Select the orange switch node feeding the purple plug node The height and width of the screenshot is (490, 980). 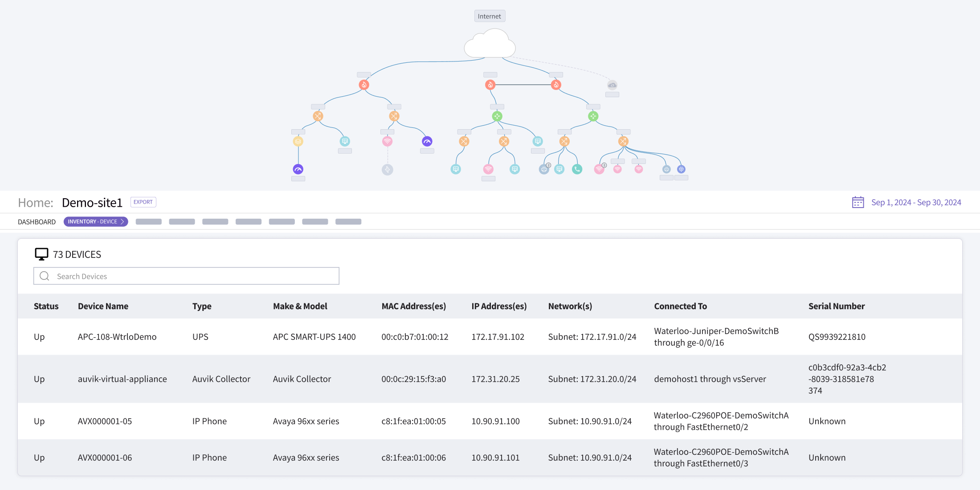(x=623, y=141)
